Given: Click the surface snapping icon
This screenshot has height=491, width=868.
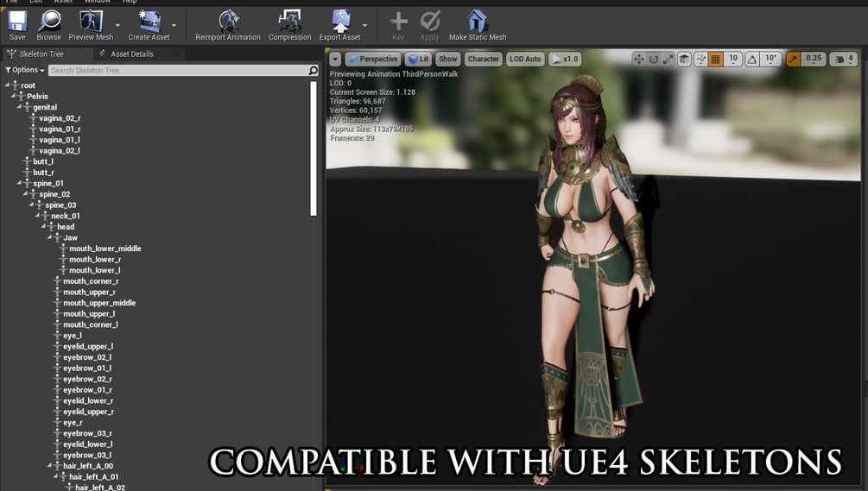Looking at the screenshot, I should tap(700, 60).
